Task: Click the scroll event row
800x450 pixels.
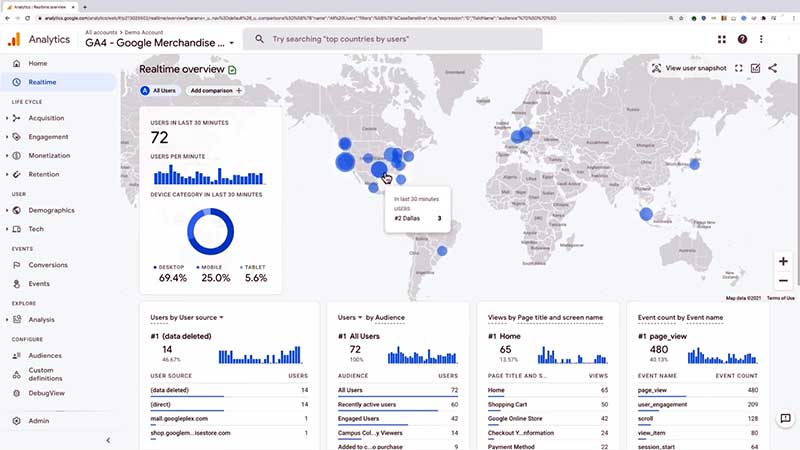Action: [x=697, y=418]
